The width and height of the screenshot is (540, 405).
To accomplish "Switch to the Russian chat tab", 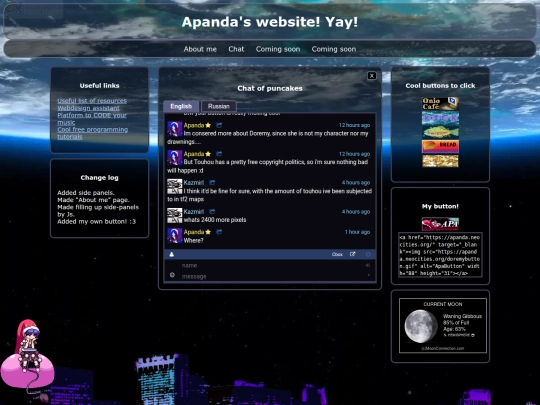I will [x=219, y=106].
